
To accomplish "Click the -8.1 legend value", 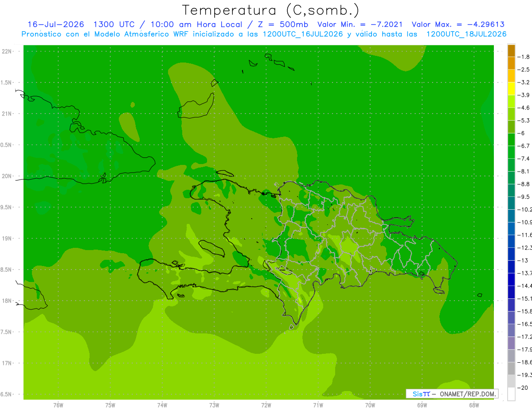I will click(524, 171).
